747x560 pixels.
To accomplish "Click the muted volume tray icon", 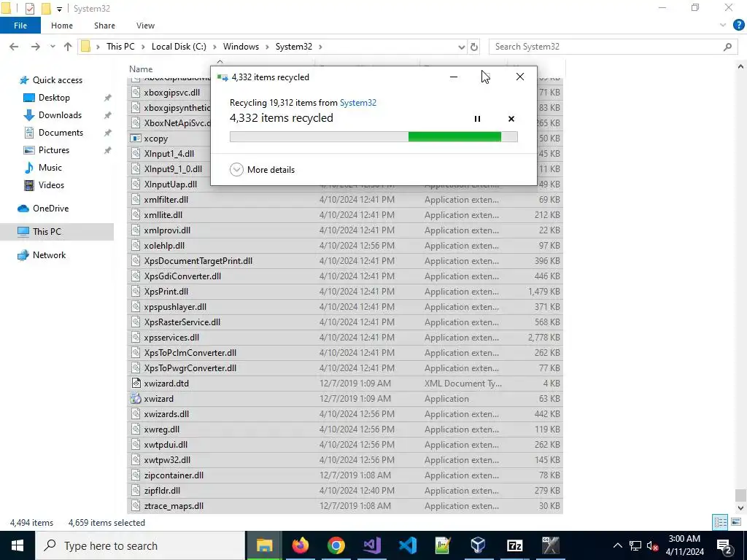I will (x=653, y=545).
